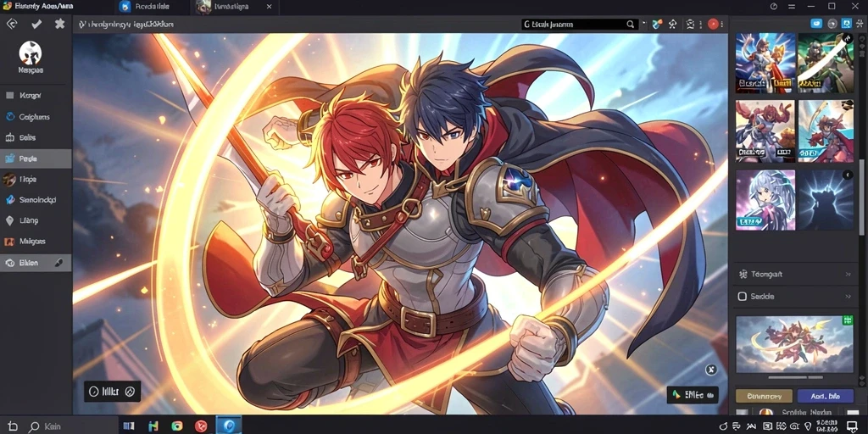Click the green grid badge on preview

tap(847, 320)
